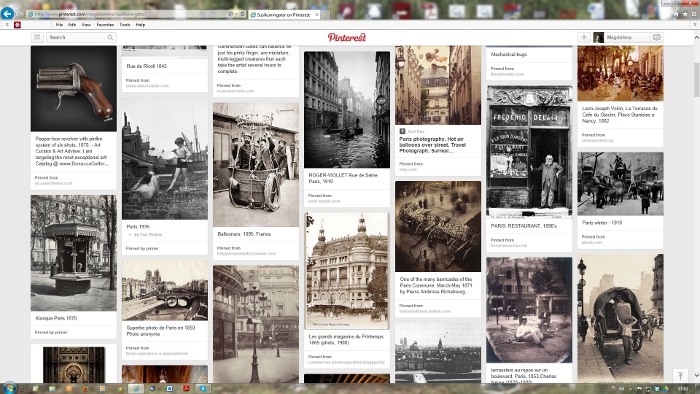Expand the address bar search dropdown arrow
700x394 pixels.
pyautogui.click(x=236, y=14)
